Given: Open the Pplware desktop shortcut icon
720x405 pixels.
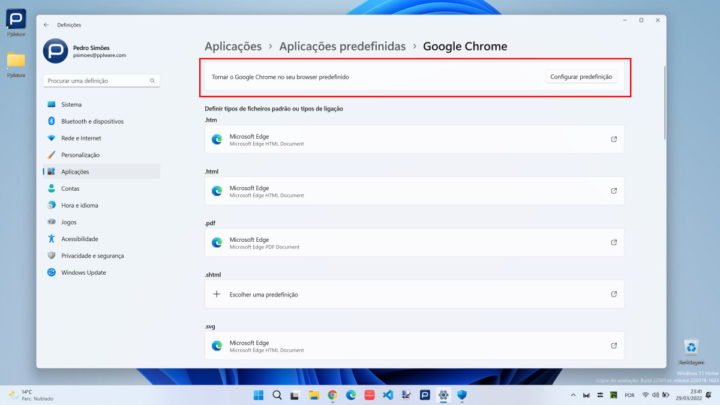Looking at the screenshot, I should (x=16, y=21).
